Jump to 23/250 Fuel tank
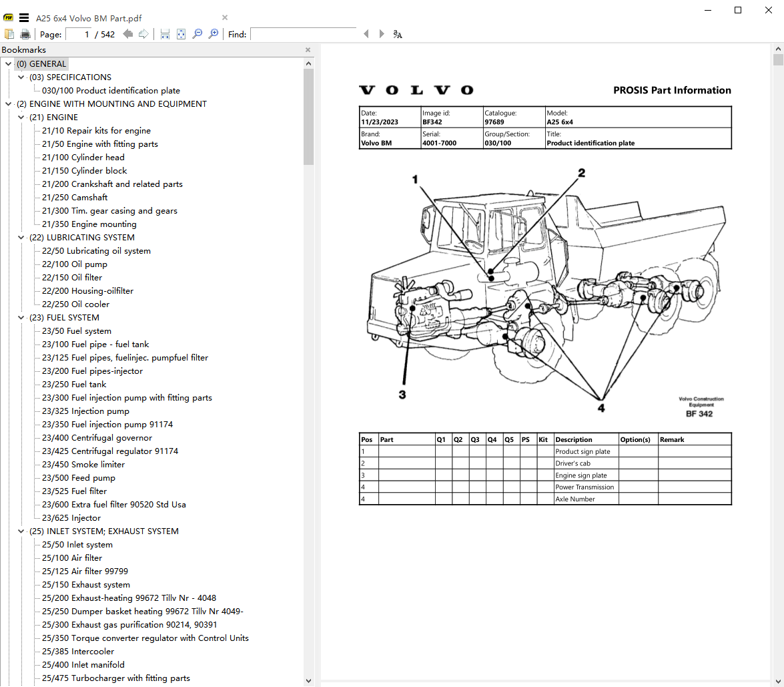784x687 pixels. click(74, 385)
